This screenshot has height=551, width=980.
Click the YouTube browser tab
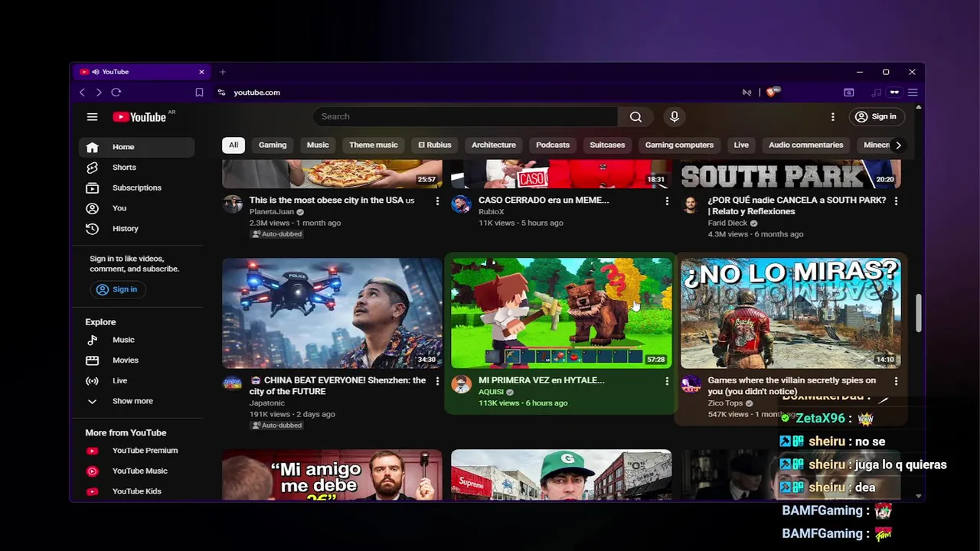[x=142, y=72]
